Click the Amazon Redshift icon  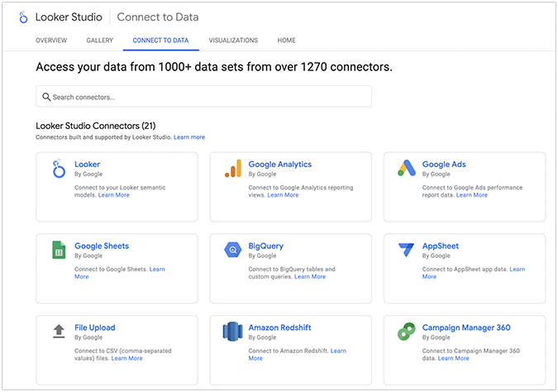pyautogui.click(x=233, y=332)
